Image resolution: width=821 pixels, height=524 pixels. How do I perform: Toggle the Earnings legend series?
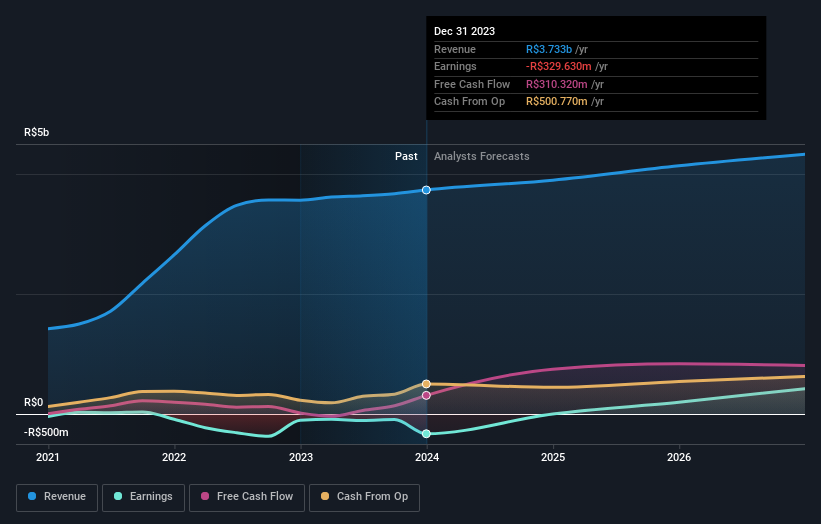pos(143,497)
